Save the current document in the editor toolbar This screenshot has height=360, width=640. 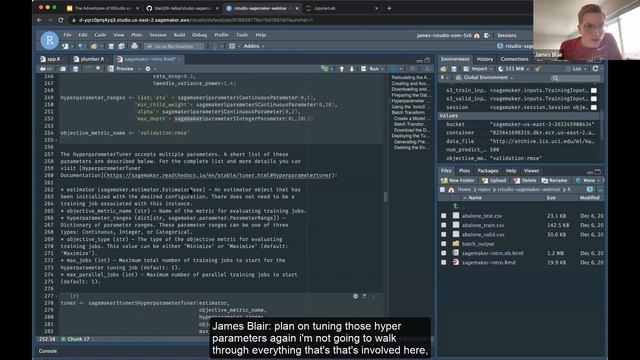pyautogui.click(x=76, y=69)
